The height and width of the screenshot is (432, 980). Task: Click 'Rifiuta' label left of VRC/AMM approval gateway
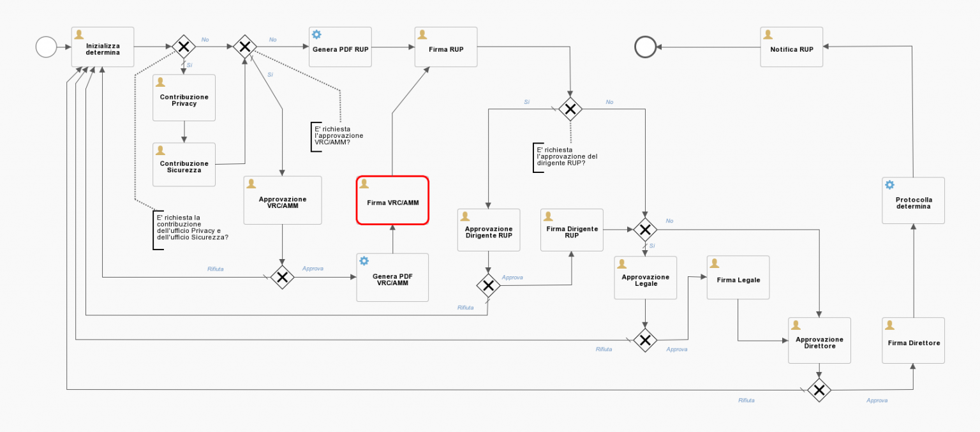pos(216,269)
